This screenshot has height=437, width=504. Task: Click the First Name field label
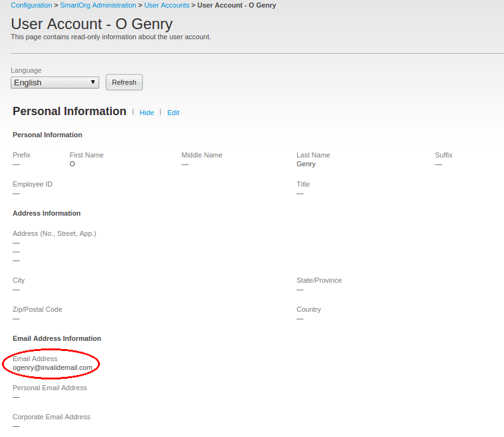pyautogui.click(x=86, y=155)
